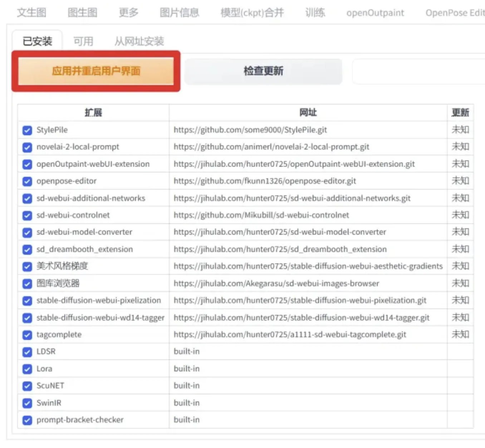The width and height of the screenshot is (485, 448).
Task: Click the novelai-2-local-prompt GitHub URL
Action: (271, 147)
